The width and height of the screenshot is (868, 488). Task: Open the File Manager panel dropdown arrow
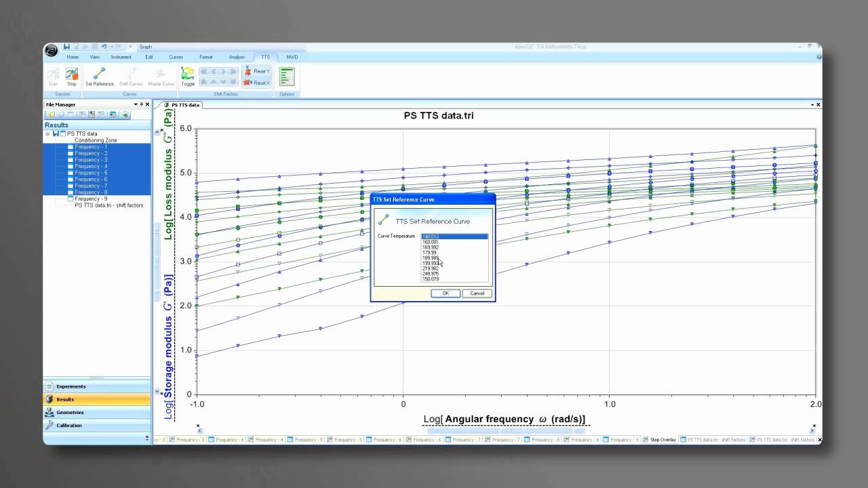(x=134, y=105)
